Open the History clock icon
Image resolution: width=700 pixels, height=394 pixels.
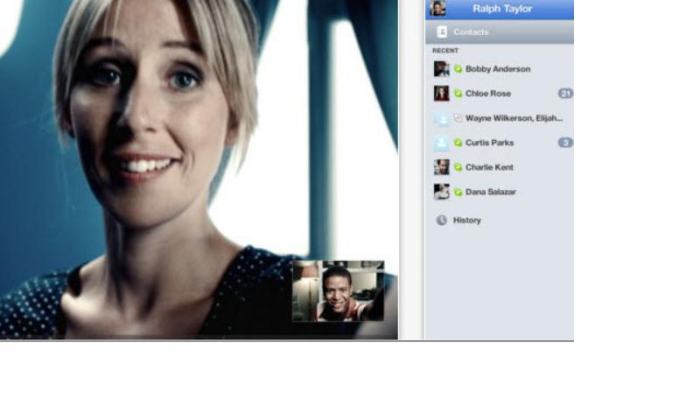442,220
